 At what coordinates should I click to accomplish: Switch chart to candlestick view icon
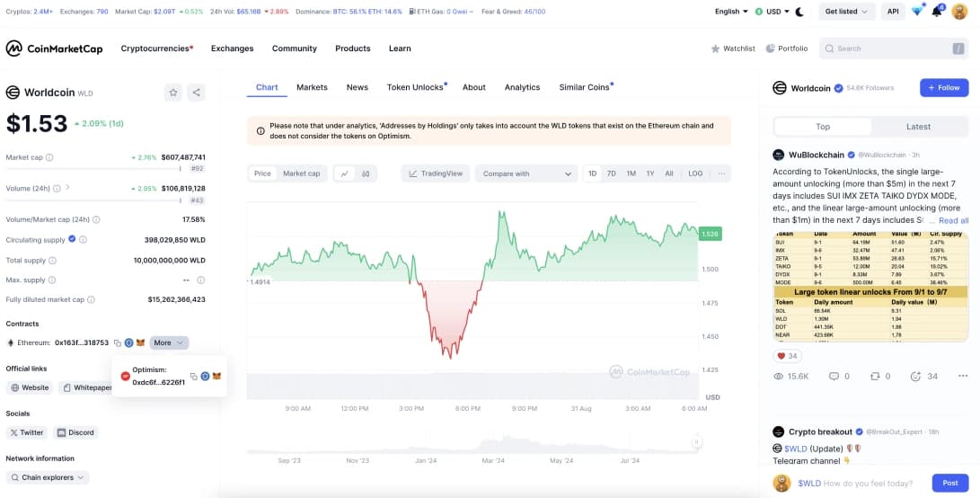pyautogui.click(x=366, y=173)
